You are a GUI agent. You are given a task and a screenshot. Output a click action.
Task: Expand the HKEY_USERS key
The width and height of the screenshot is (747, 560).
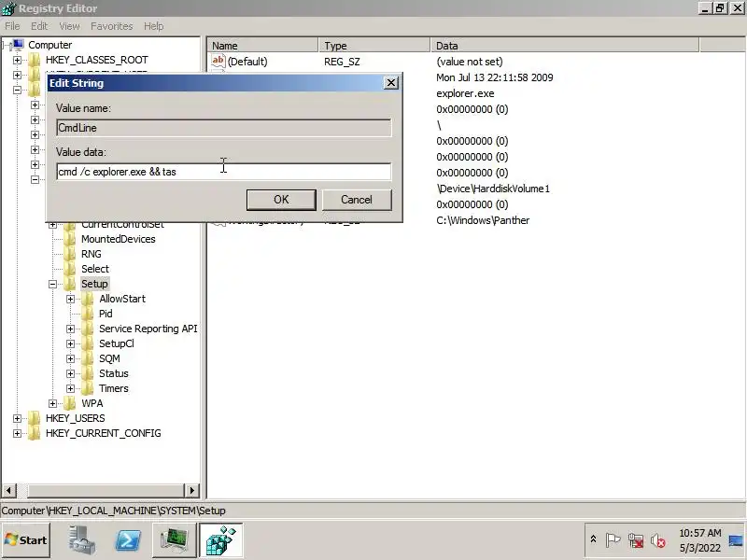tap(17, 418)
